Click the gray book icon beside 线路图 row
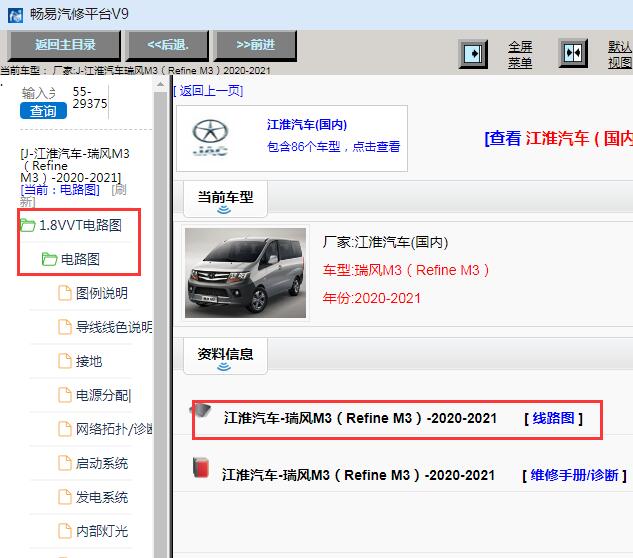The image size is (633, 558). click(x=201, y=412)
